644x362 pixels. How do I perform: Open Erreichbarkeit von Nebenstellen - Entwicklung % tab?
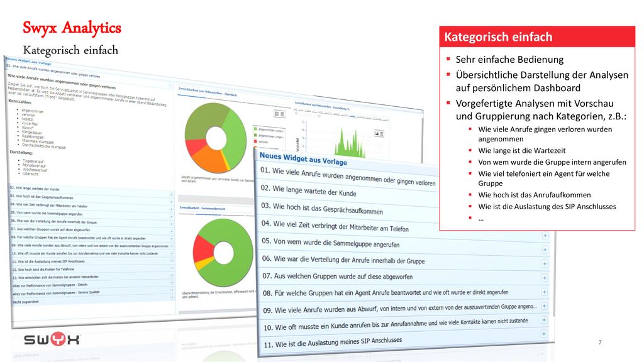point(321,106)
